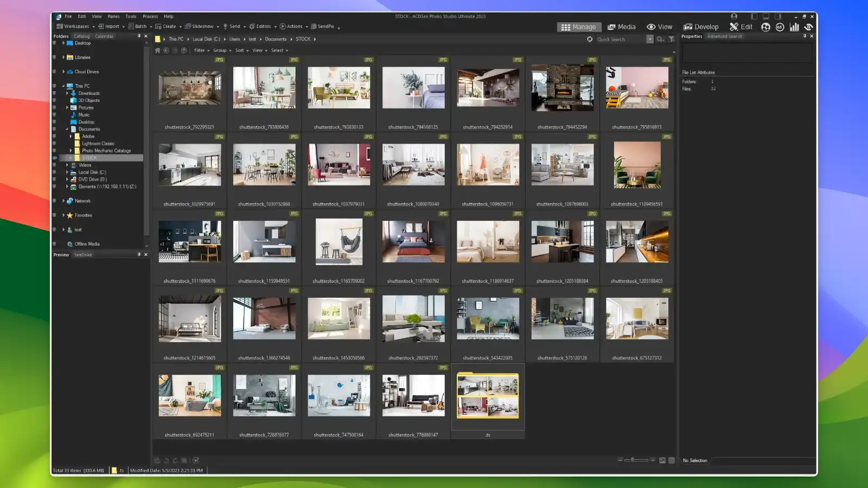
Task: Toggle the Preview panel pin
Action: pyautogui.click(x=139, y=254)
